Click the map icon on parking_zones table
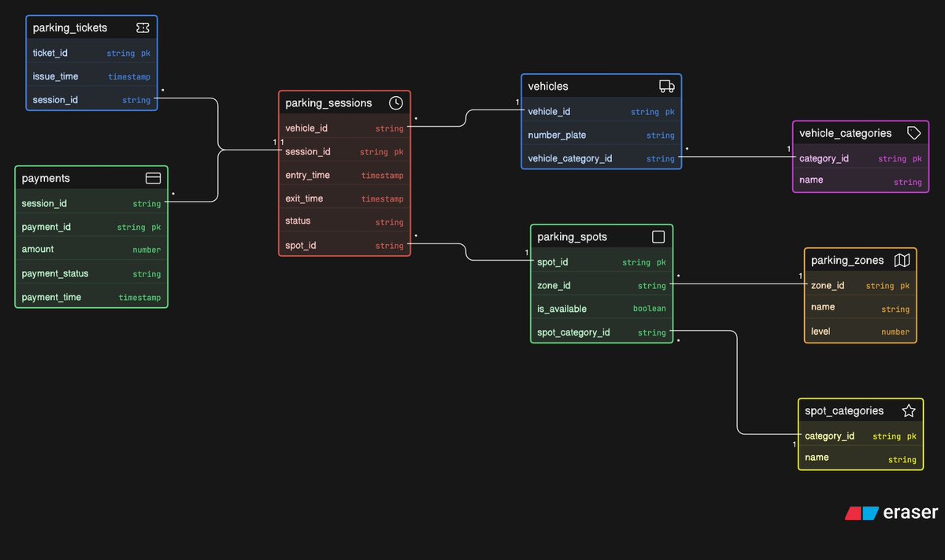945x560 pixels. click(902, 260)
